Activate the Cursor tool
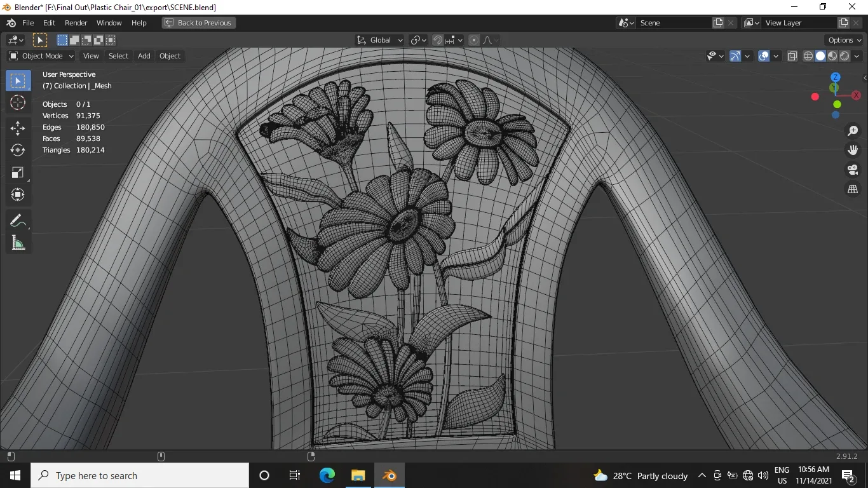The width and height of the screenshot is (868, 488). pos(18,102)
